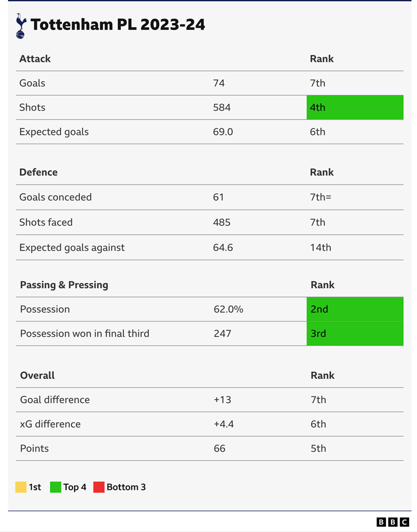Click the Tottenham PL 2023-24 title
Viewport: 417px width, 532px height.
pos(118,25)
